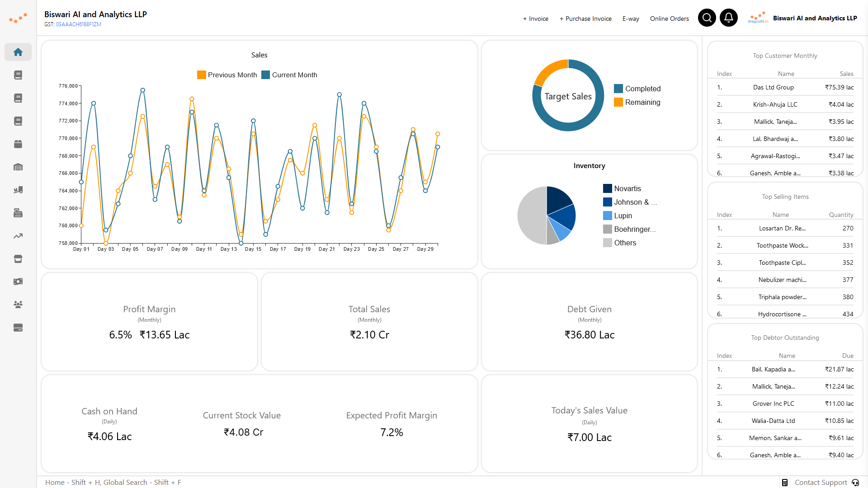Image resolution: width=868 pixels, height=488 pixels.
Task: Click calculator icon in bottom bar
Action: point(785,483)
